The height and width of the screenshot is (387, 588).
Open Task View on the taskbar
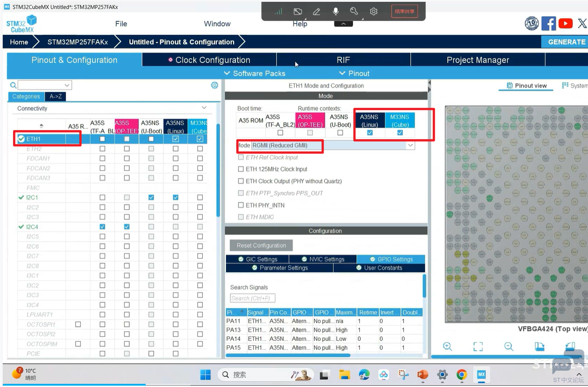click(x=324, y=375)
